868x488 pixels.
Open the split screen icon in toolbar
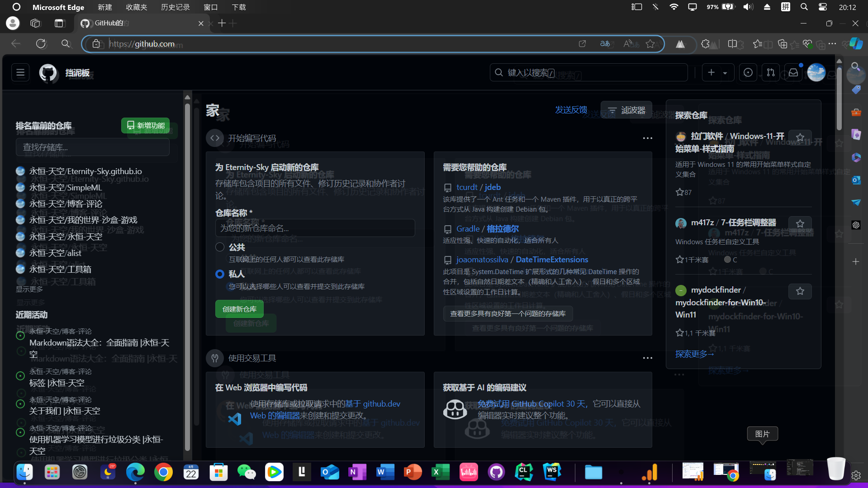tap(732, 44)
